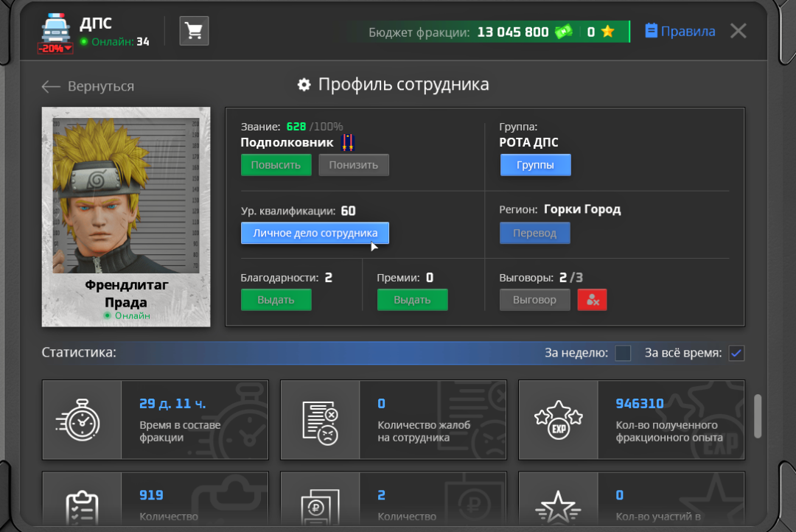The width and height of the screenshot is (796, 532).
Task: Click the statistics scrollbar handle
Action: coord(758,416)
